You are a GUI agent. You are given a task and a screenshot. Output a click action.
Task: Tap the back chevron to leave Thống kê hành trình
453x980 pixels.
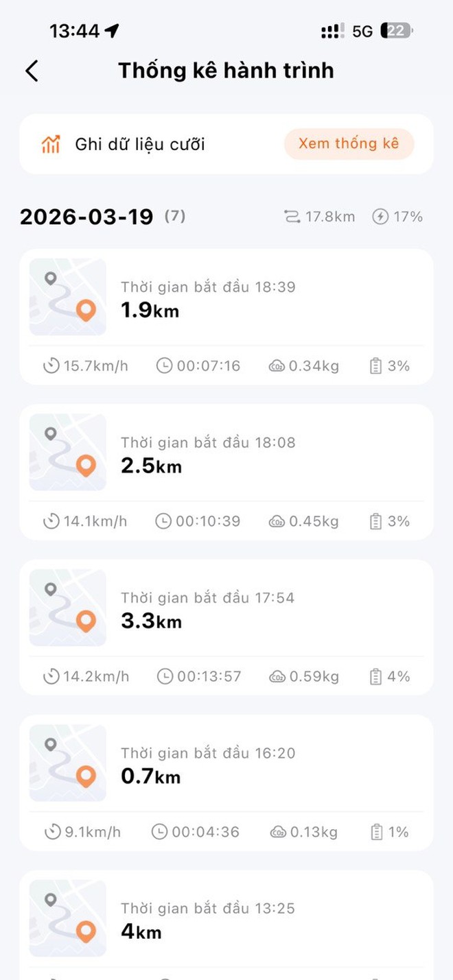tap(31, 70)
